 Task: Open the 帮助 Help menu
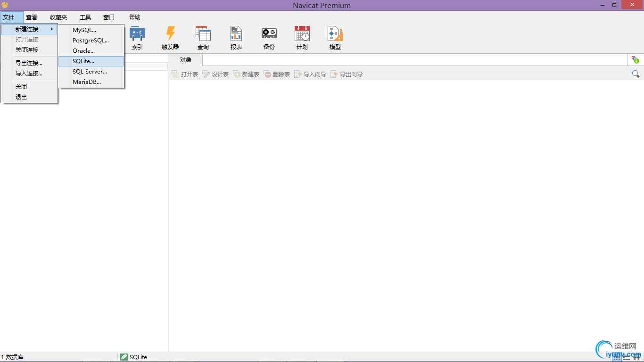pos(135,17)
